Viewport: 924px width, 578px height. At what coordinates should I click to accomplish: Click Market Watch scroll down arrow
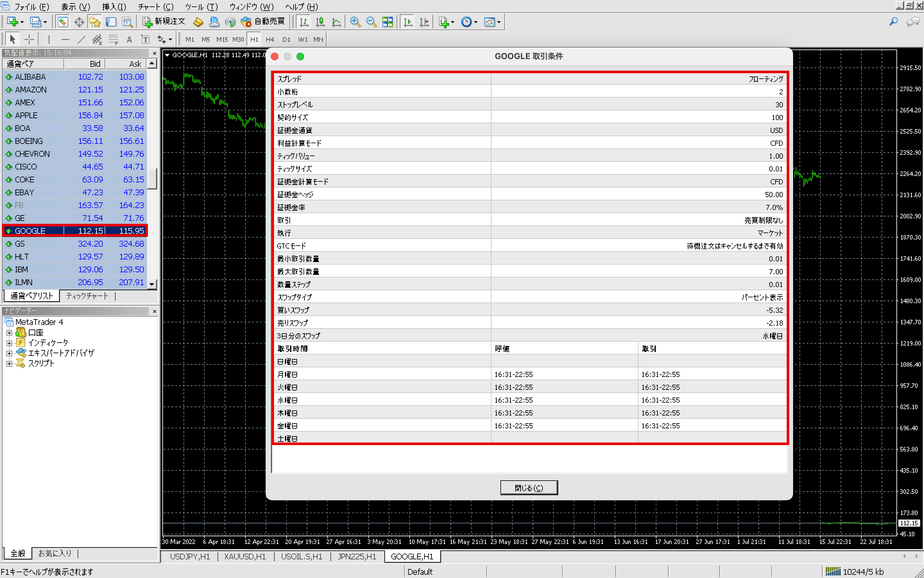click(152, 284)
